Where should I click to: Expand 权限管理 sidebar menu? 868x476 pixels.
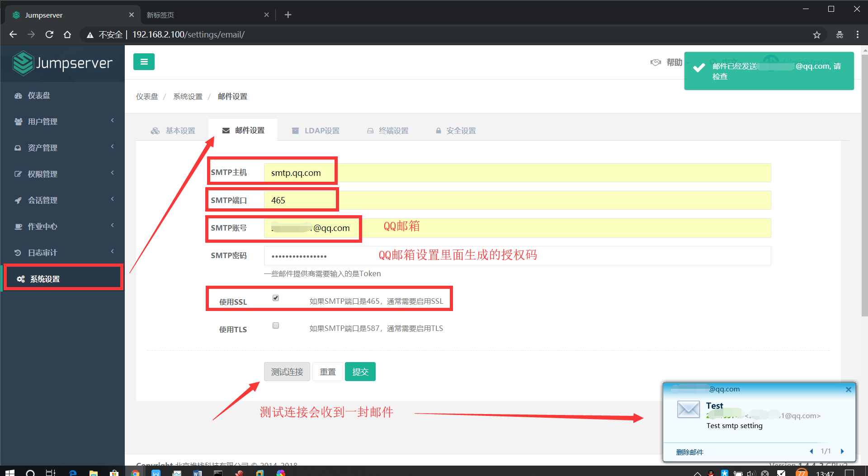(62, 174)
